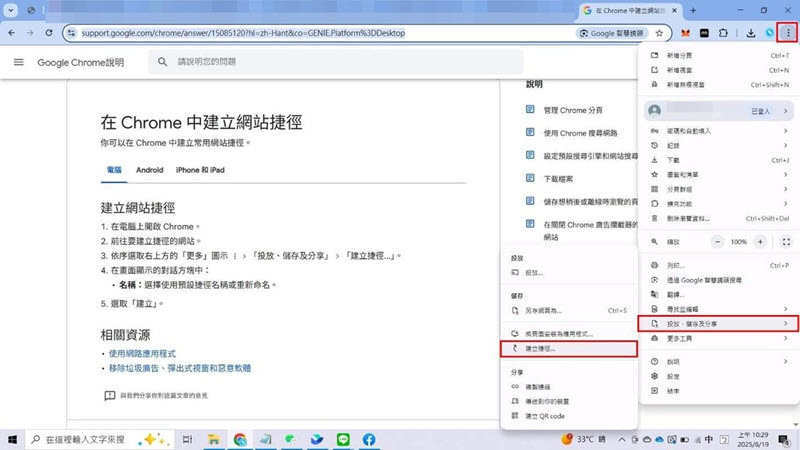Open the Windows Start button
The height and width of the screenshot is (450, 800).
12,439
